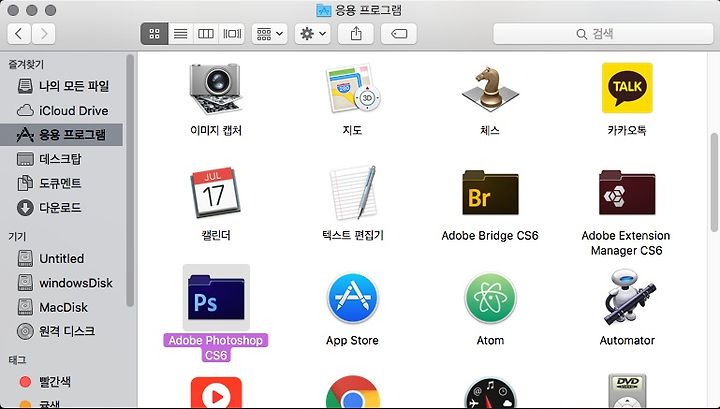The width and height of the screenshot is (720, 409).
Task: Click the window title folder proxy icon
Action: 324,10
